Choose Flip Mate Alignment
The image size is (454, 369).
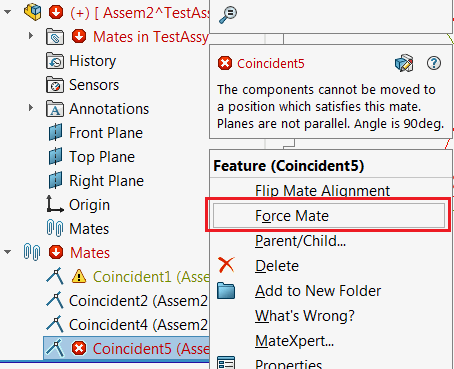pos(322,191)
